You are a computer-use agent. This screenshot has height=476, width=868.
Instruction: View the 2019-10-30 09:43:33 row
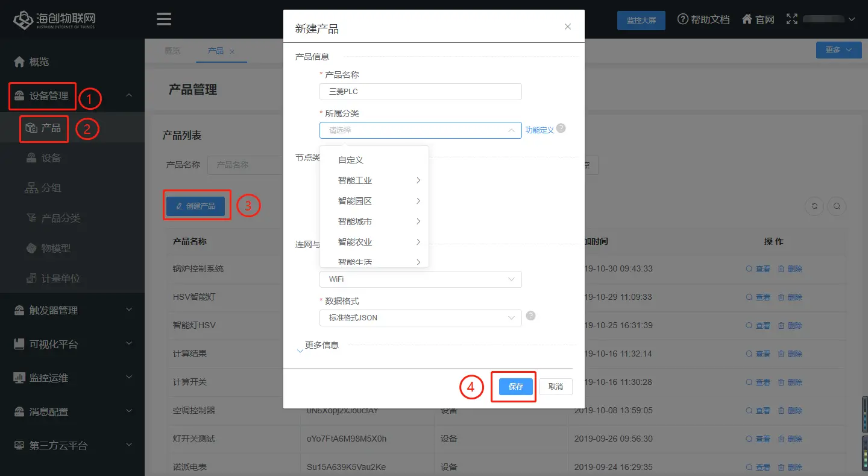tap(758, 269)
